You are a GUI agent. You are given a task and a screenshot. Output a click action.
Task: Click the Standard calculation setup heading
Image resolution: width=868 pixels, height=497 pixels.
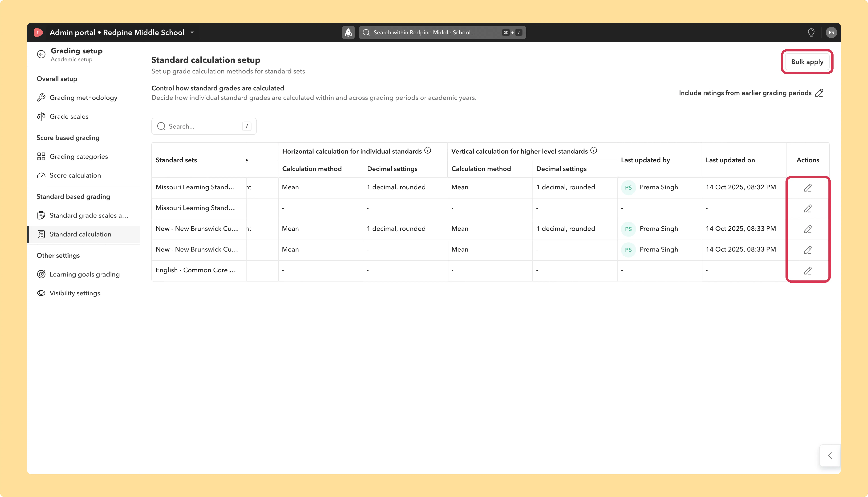[x=206, y=60]
